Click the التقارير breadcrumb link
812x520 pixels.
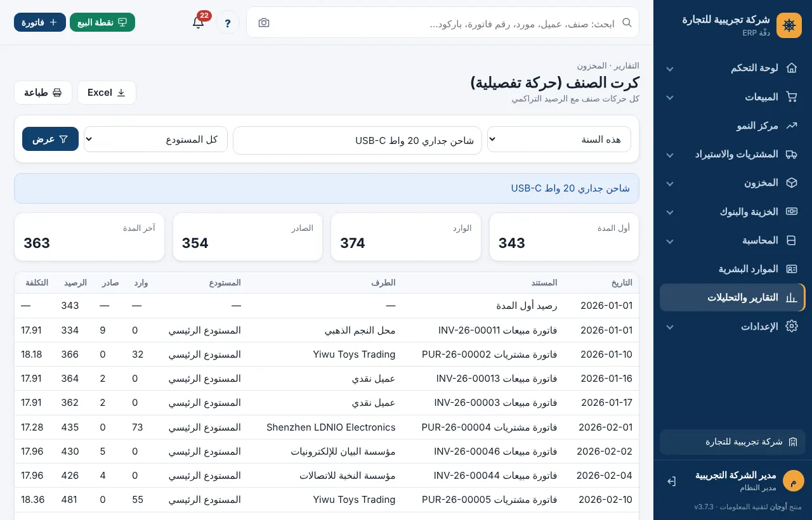pos(625,65)
